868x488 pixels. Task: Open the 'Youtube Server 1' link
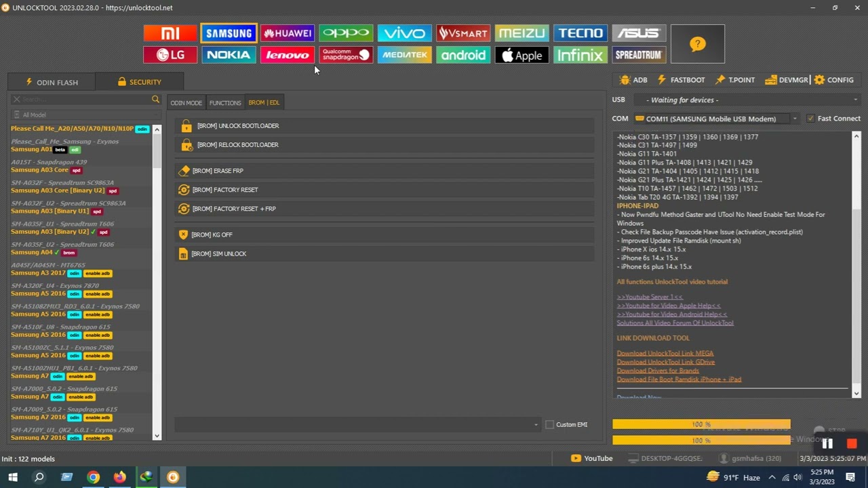coord(650,297)
